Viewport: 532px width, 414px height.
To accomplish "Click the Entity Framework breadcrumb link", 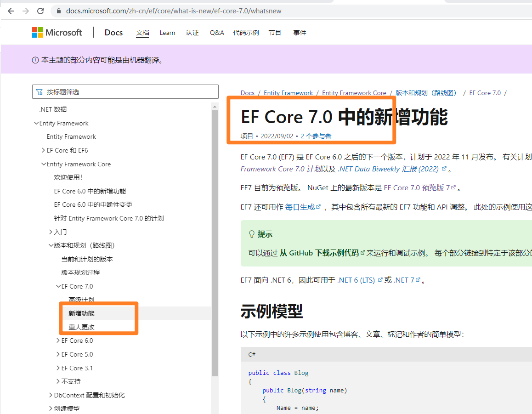I will pyautogui.click(x=289, y=93).
